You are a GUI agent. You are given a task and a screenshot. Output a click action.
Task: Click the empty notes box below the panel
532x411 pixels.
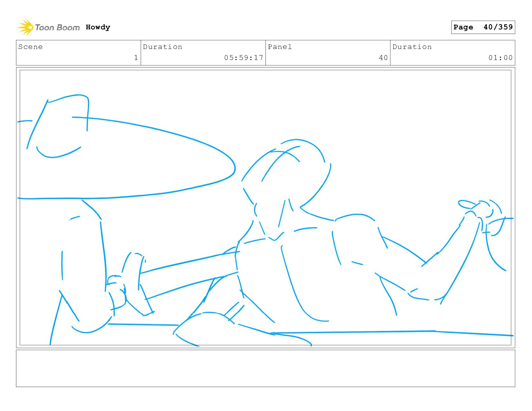[x=266, y=368]
